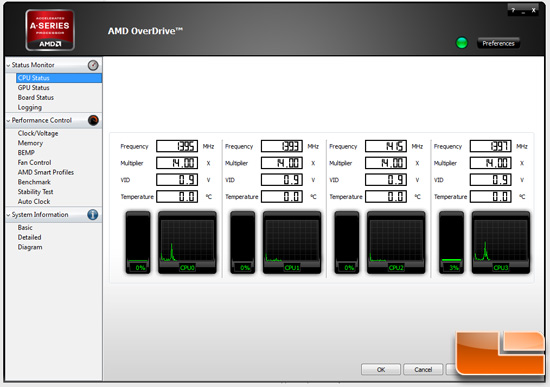Open GPU Status page
550x387 pixels.
pos(34,88)
